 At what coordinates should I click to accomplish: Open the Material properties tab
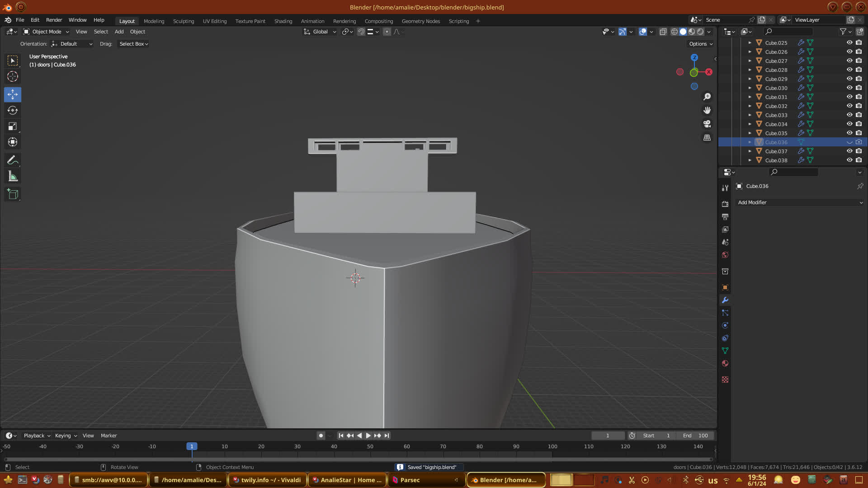[725, 364]
